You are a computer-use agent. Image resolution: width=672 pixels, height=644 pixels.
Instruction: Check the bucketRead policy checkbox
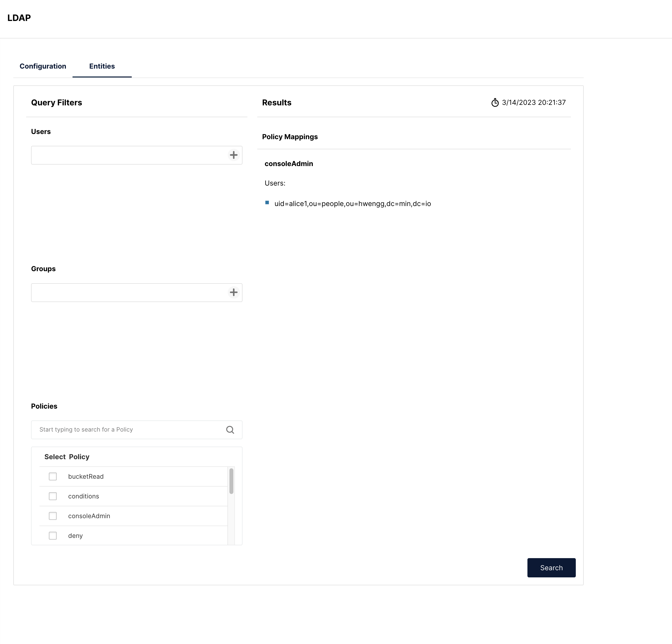click(53, 476)
